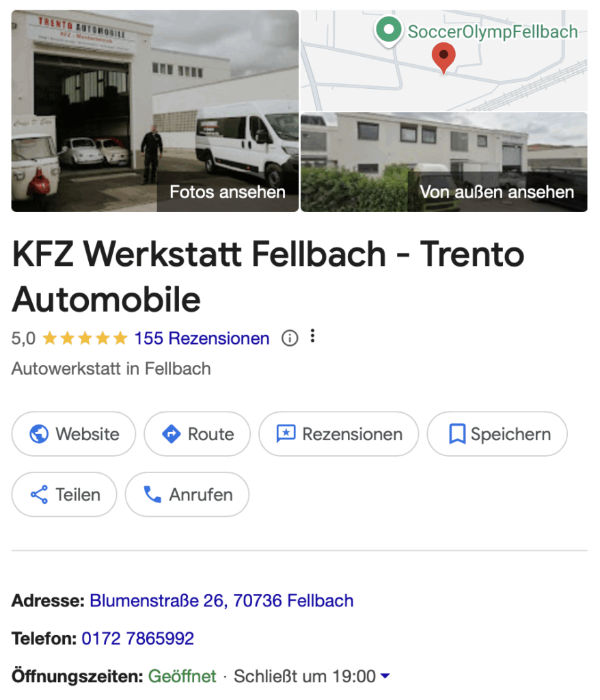
Task: Click the blue directions diamond icon
Action: [x=171, y=434]
